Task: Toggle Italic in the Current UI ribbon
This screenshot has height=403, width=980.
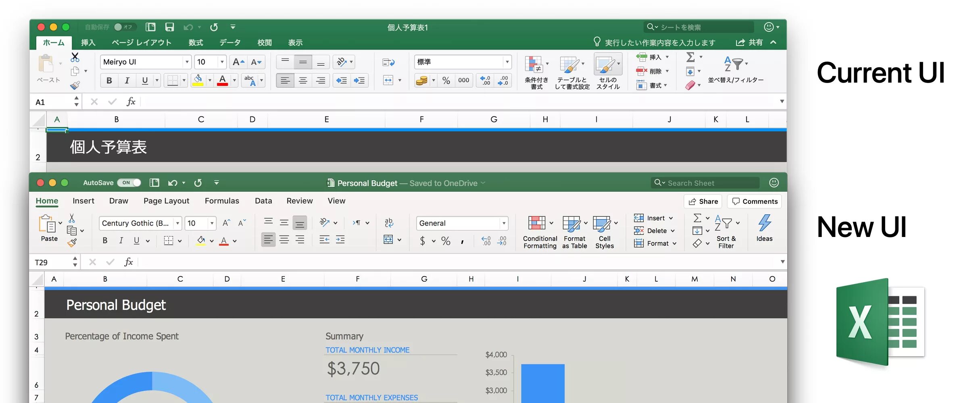Action: point(127,81)
